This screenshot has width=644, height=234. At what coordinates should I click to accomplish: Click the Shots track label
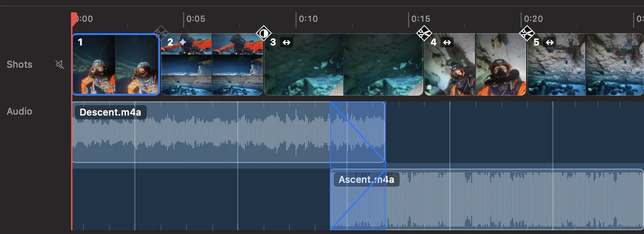click(x=19, y=64)
